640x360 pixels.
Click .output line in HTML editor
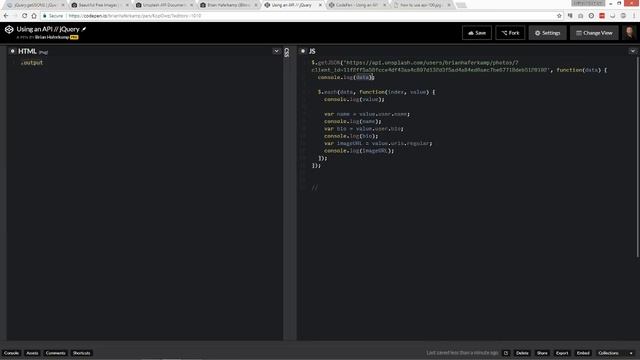[x=32, y=62]
